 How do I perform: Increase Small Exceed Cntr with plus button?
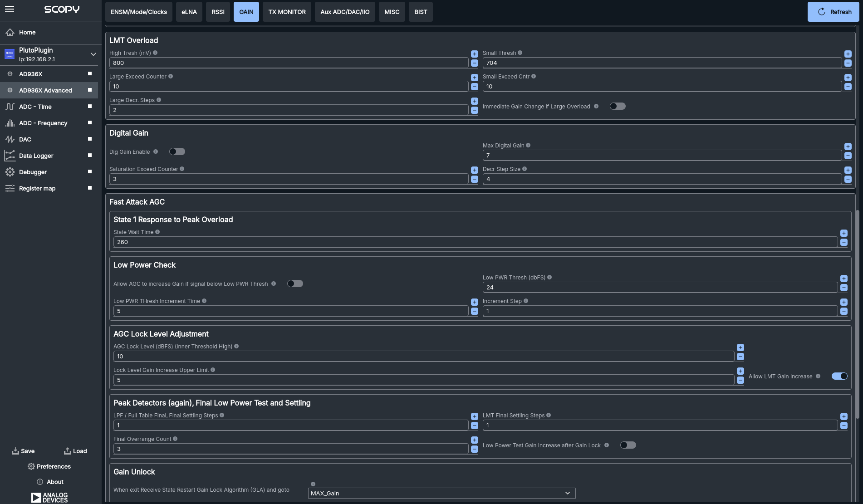[848, 78]
